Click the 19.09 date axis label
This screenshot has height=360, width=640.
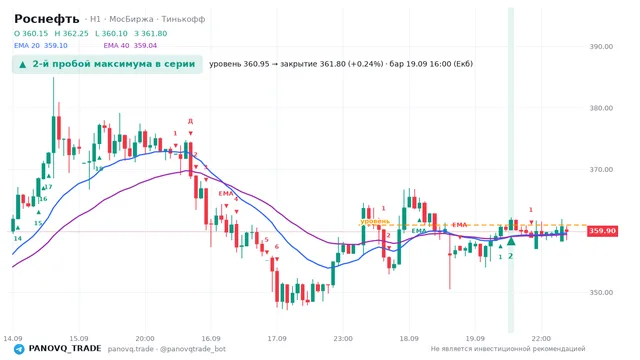[x=475, y=338]
